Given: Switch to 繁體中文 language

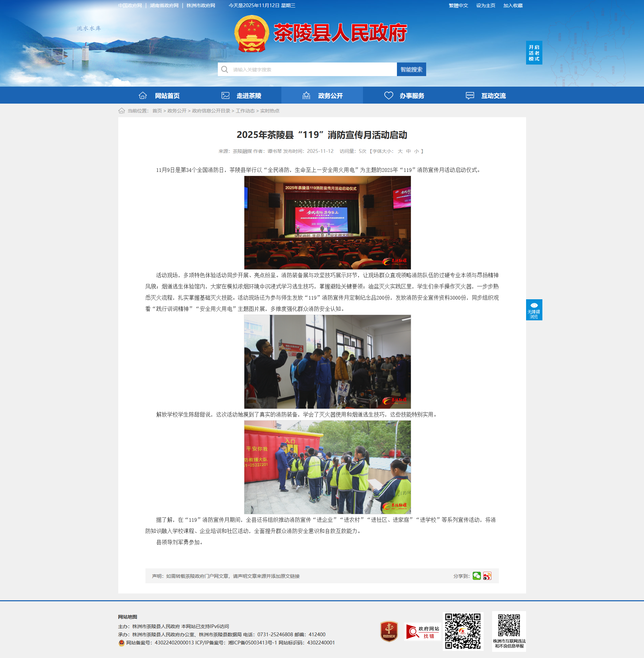Looking at the screenshot, I should [x=458, y=5].
